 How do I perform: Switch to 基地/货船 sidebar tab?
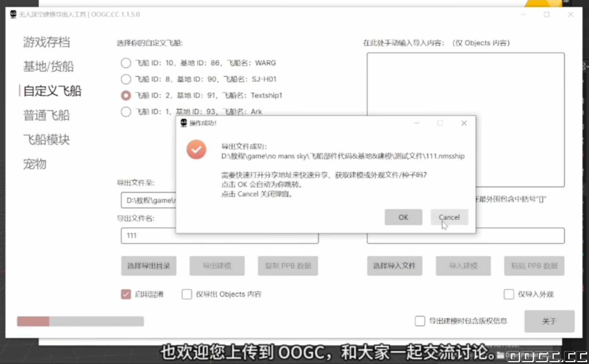point(48,66)
